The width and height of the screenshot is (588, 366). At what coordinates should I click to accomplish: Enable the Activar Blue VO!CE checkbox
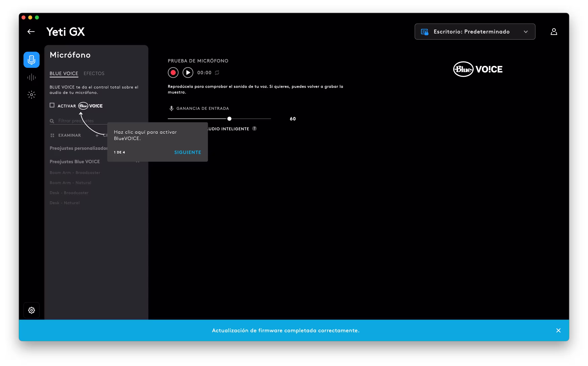pyautogui.click(x=52, y=105)
